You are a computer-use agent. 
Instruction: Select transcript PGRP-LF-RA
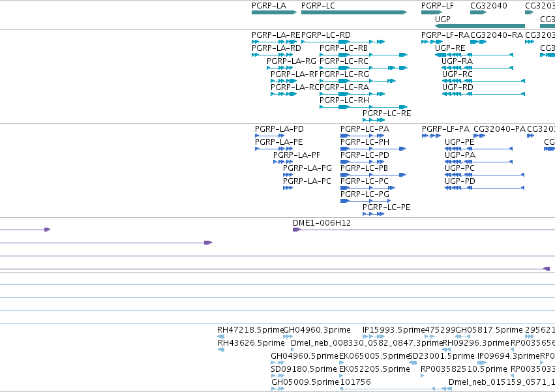[432, 42]
